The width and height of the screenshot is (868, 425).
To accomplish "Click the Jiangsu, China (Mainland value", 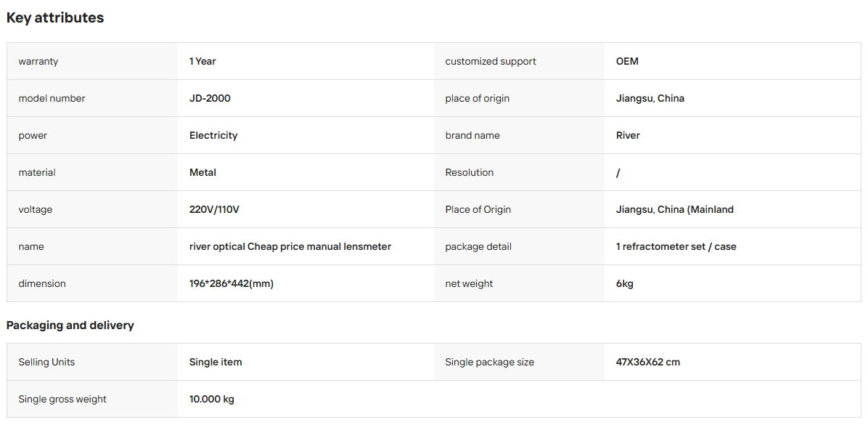I will click(x=675, y=209).
